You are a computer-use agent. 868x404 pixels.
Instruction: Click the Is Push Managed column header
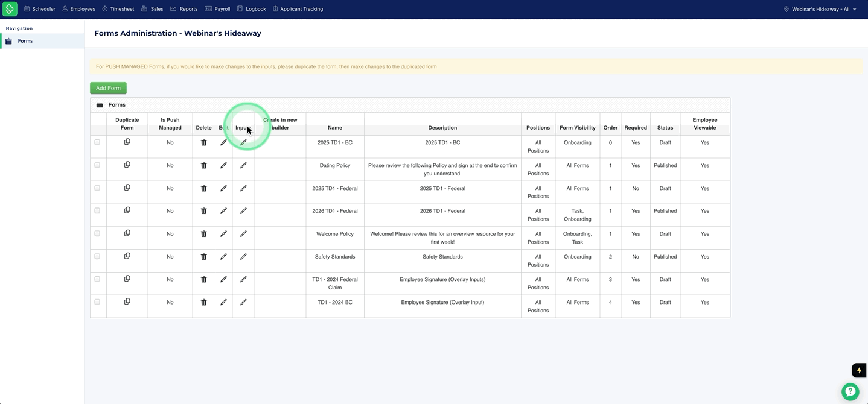coord(170,124)
